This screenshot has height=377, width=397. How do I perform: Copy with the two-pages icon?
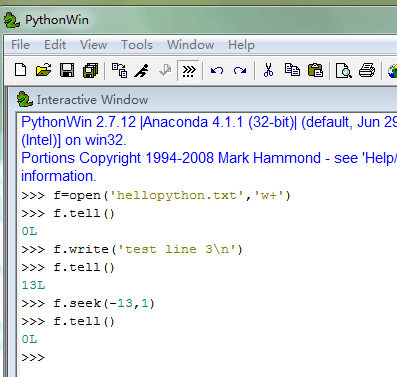pyautogui.click(x=292, y=70)
